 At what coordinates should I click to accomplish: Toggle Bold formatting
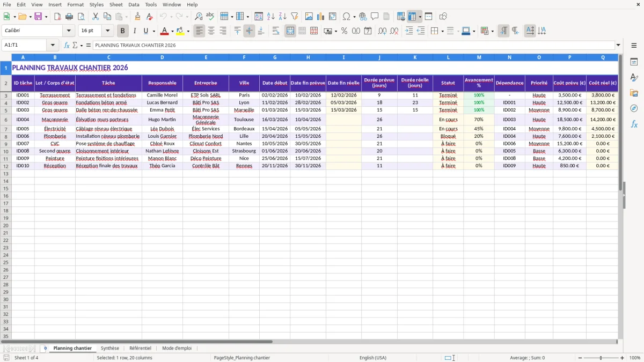pyautogui.click(x=122, y=31)
